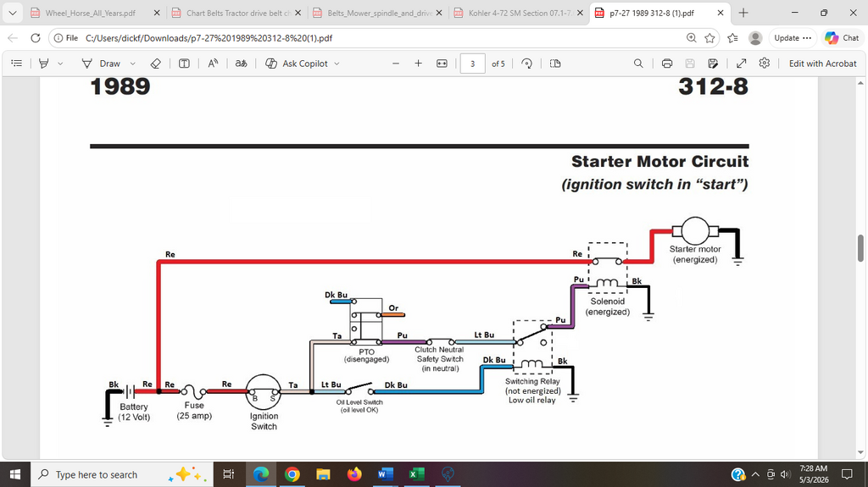Switch to Belts_Mower_spindle_and_drive tab
Image resolution: width=868 pixels, height=487 pixels.
(380, 13)
